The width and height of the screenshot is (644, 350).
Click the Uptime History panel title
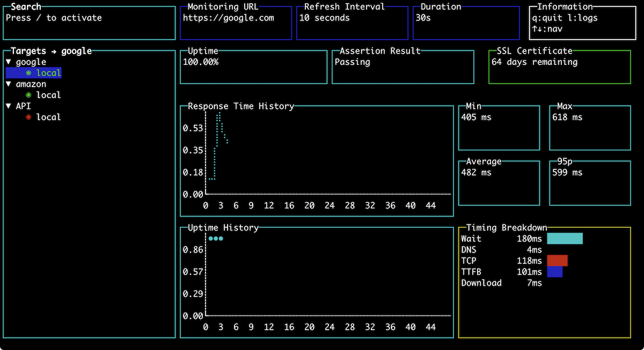[x=222, y=227]
